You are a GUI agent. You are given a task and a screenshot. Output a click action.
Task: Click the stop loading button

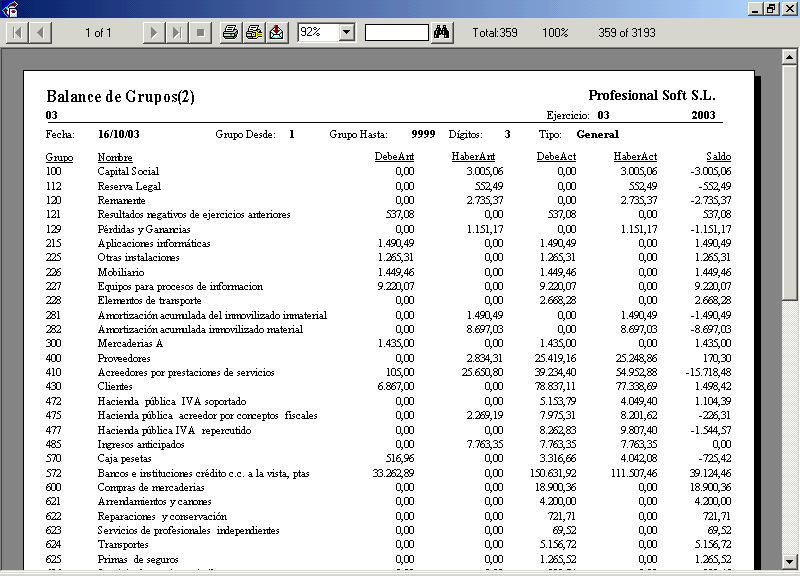199,33
